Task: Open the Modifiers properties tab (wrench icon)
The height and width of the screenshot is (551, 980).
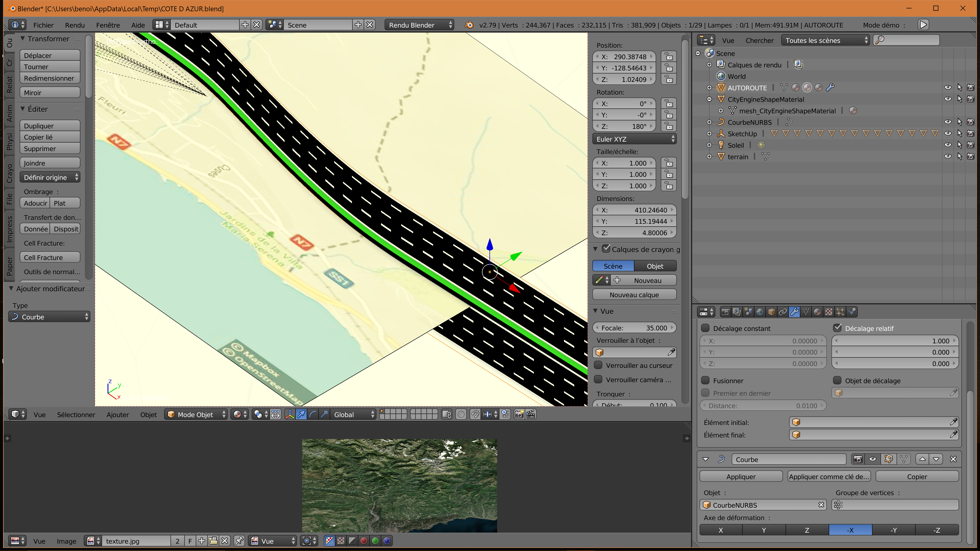Action: coord(794,312)
